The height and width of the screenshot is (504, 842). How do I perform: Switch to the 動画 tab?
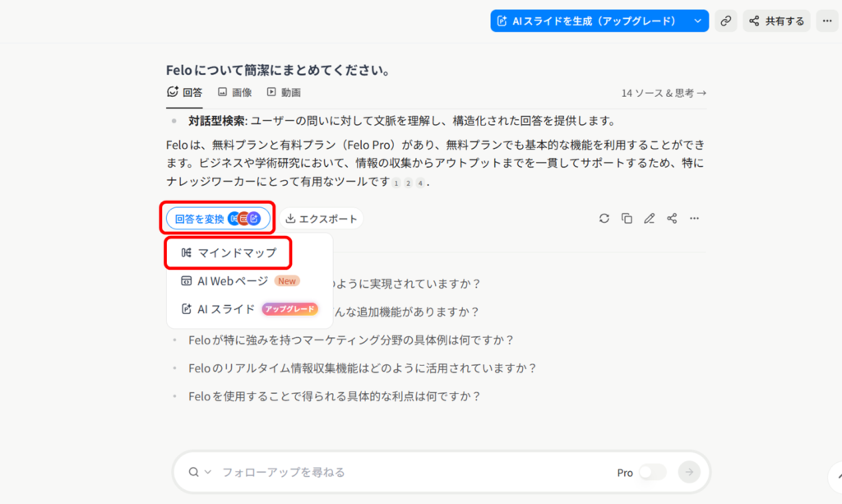284,93
